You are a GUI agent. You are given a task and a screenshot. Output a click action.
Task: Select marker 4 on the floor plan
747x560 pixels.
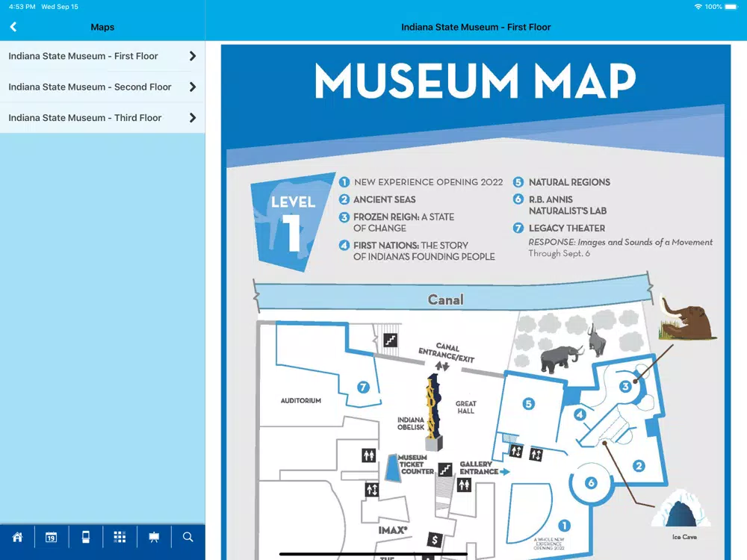pos(580,414)
